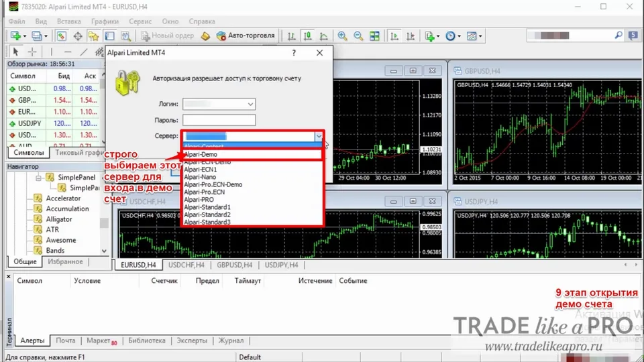Select Alpari-Standard2 server from list
The image size is (644, 362).
pyautogui.click(x=252, y=215)
